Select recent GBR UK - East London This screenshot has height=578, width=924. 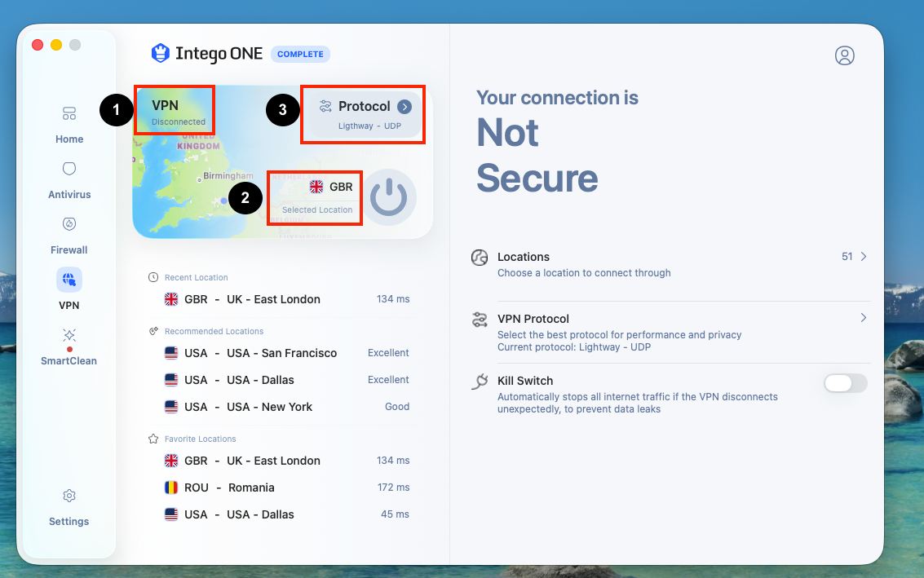pos(286,299)
